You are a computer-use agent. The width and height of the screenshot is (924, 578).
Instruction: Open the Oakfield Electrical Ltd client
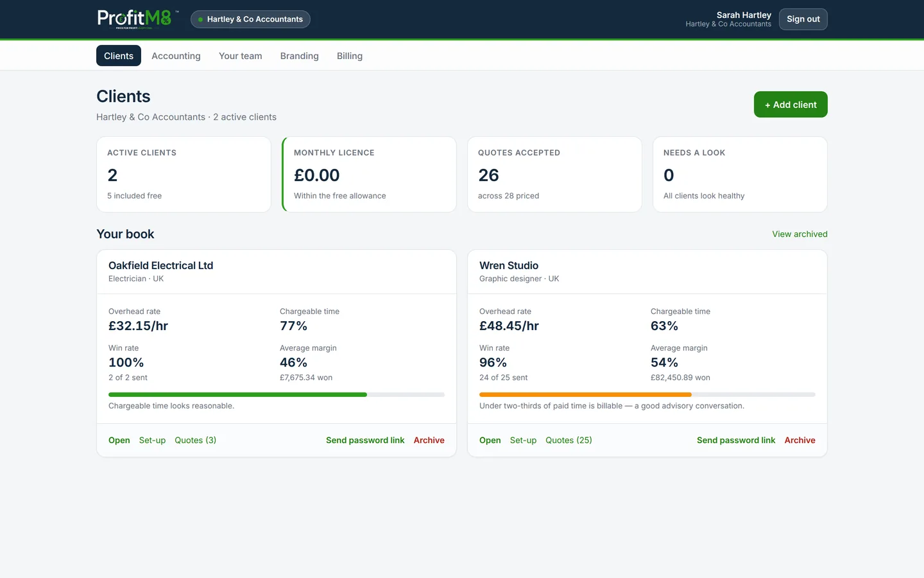(x=119, y=440)
